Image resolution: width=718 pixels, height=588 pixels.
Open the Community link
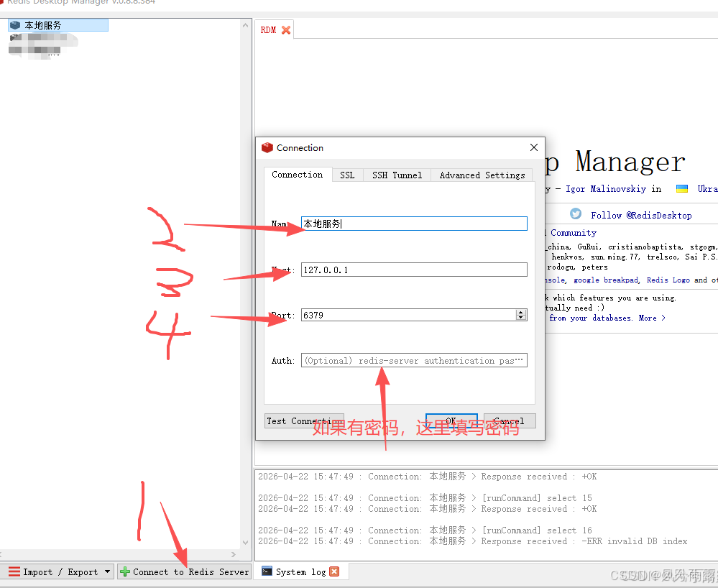tap(574, 233)
